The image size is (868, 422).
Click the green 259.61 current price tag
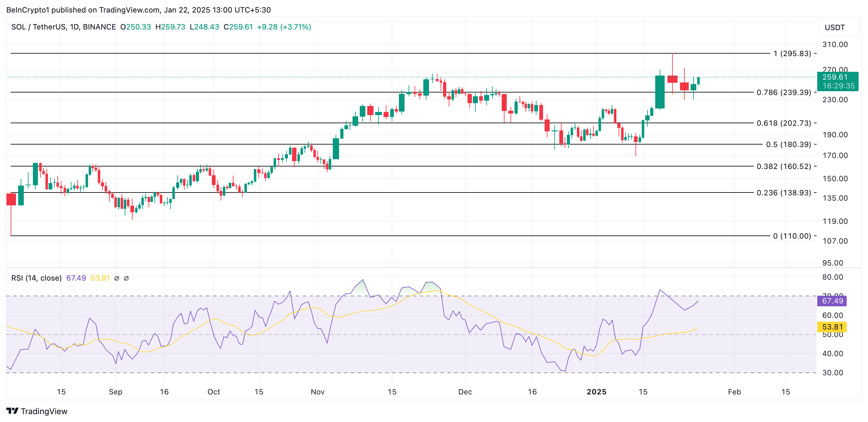pos(835,77)
